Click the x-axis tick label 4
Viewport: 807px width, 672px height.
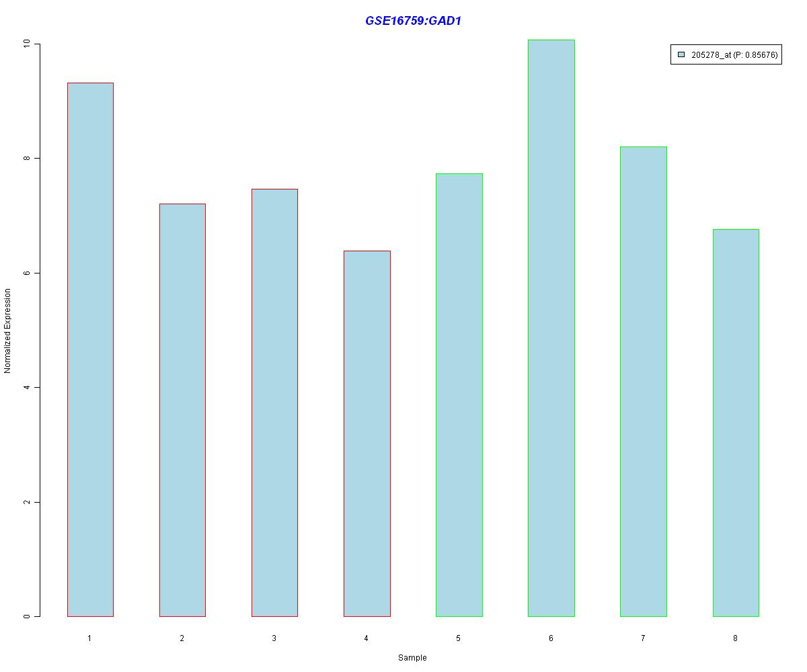[366, 638]
